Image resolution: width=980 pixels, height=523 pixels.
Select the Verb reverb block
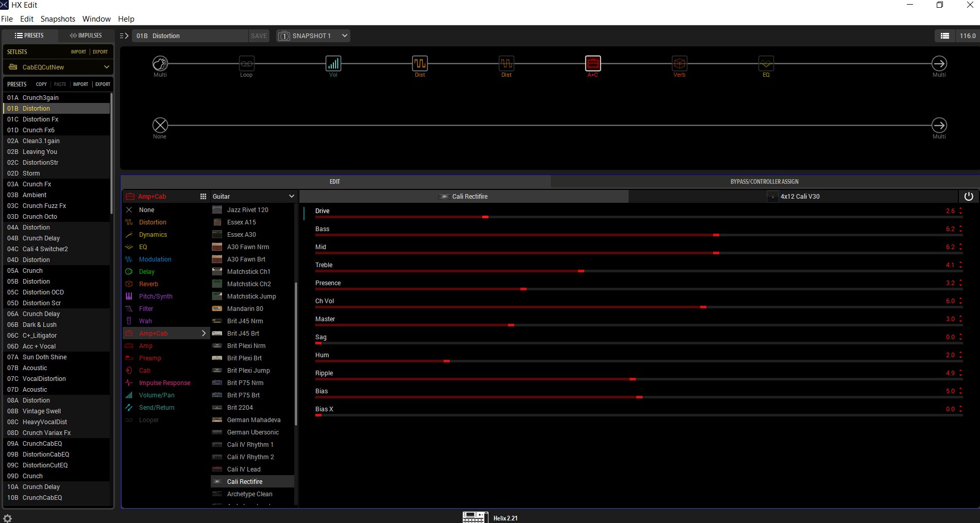(x=679, y=64)
